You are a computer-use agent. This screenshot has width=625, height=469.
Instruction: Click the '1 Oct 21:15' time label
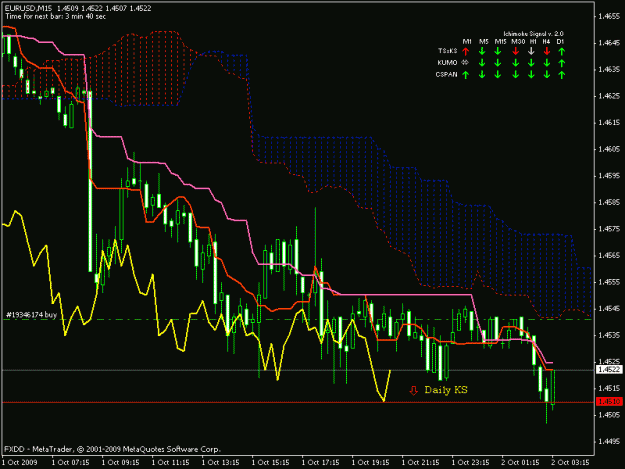[421, 463]
